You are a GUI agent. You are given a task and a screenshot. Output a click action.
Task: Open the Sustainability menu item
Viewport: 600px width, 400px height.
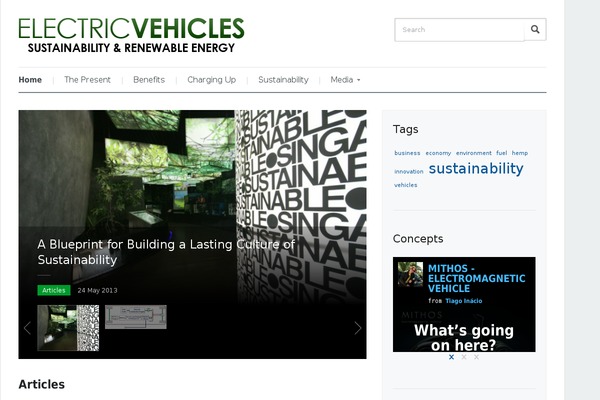coord(283,80)
